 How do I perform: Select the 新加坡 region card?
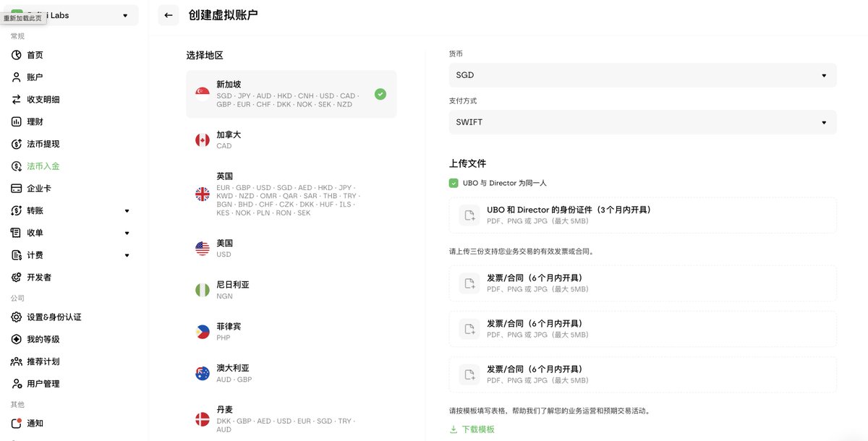tap(292, 94)
